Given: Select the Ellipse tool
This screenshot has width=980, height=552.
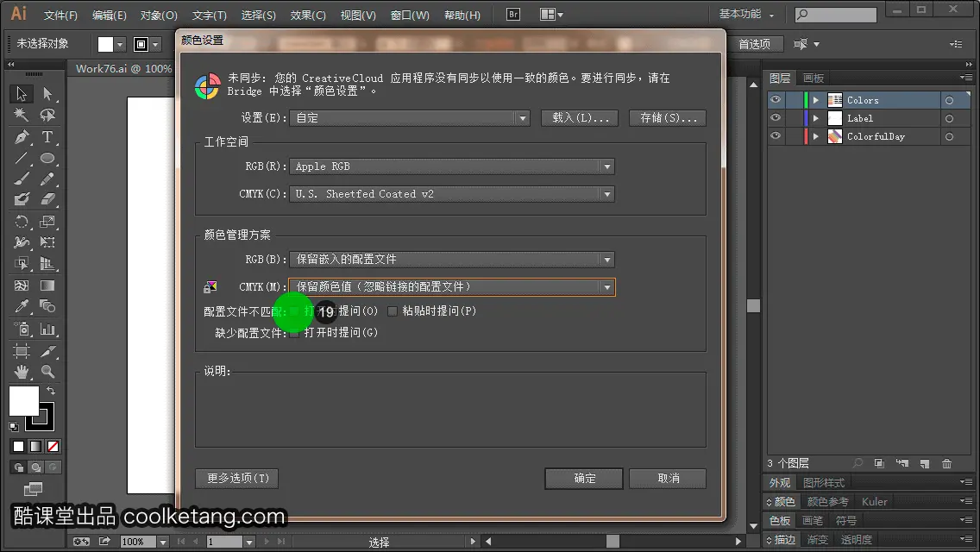Looking at the screenshot, I should click(x=47, y=158).
